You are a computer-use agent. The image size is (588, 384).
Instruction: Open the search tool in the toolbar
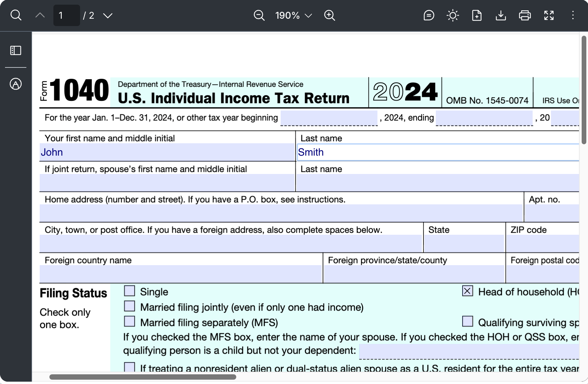(16, 15)
